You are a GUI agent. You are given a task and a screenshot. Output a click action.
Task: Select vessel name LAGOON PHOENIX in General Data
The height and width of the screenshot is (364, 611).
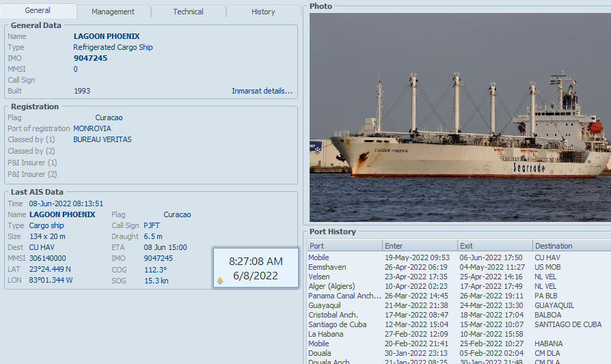pyautogui.click(x=107, y=36)
